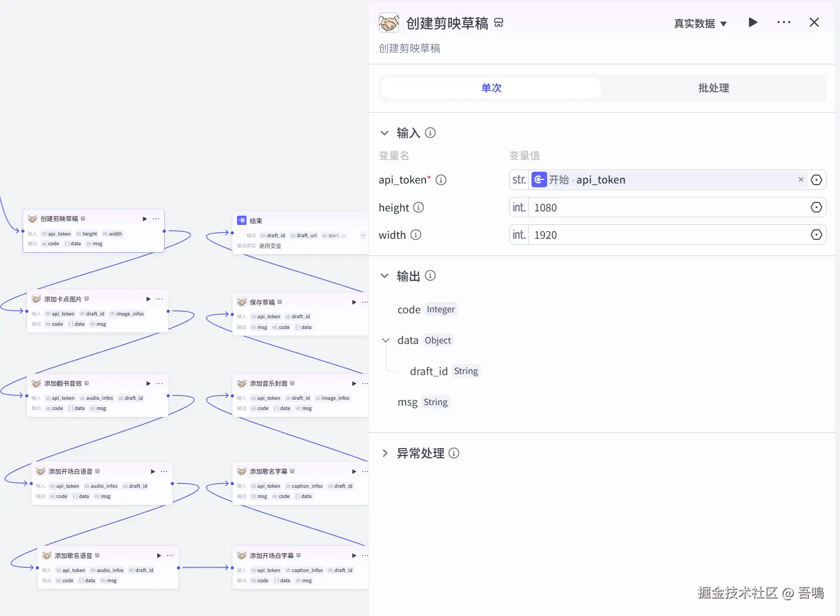Collapse the 输出 section
This screenshot has width=840, height=616.
click(384, 276)
